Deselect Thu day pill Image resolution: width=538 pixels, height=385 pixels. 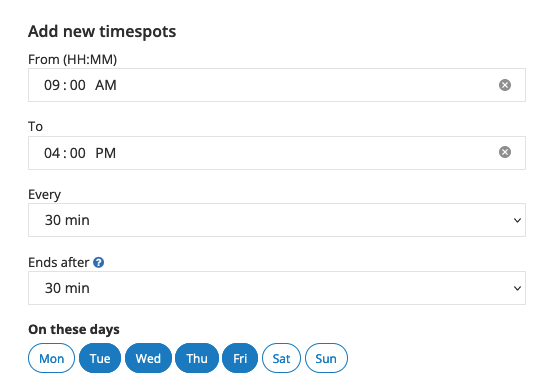click(197, 358)
